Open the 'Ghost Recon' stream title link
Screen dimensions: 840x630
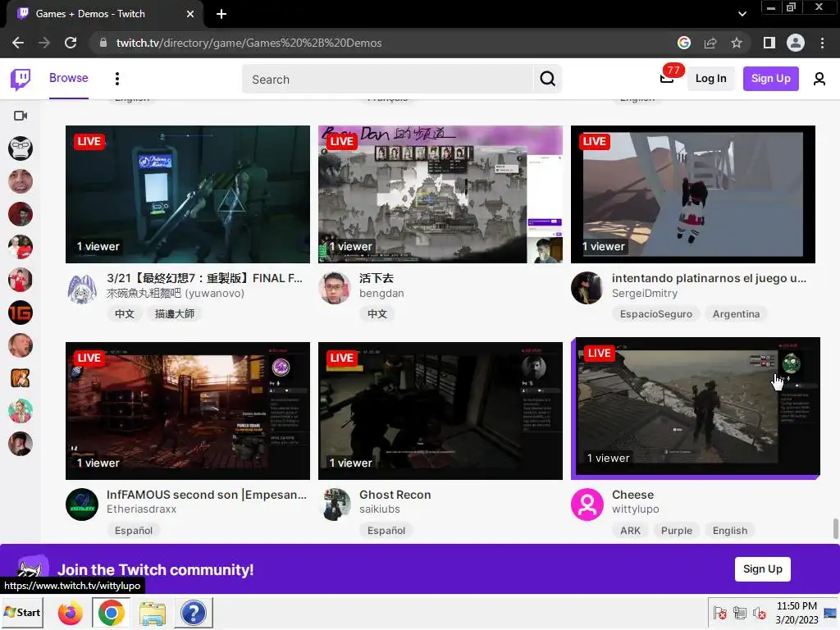point(395,495)
